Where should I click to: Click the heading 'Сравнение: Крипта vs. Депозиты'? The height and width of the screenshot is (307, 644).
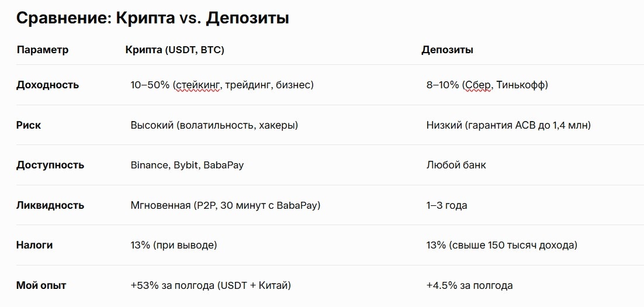click(x=153, y=19)
